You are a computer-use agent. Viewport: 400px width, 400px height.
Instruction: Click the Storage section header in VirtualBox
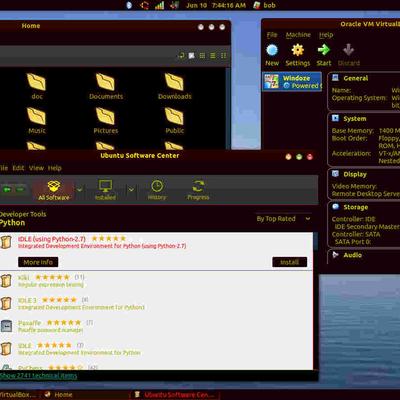click(356, 207)
